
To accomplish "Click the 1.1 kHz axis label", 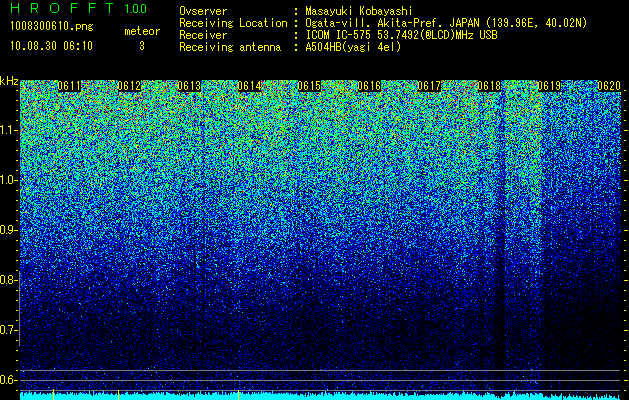I will click(9, 130).
